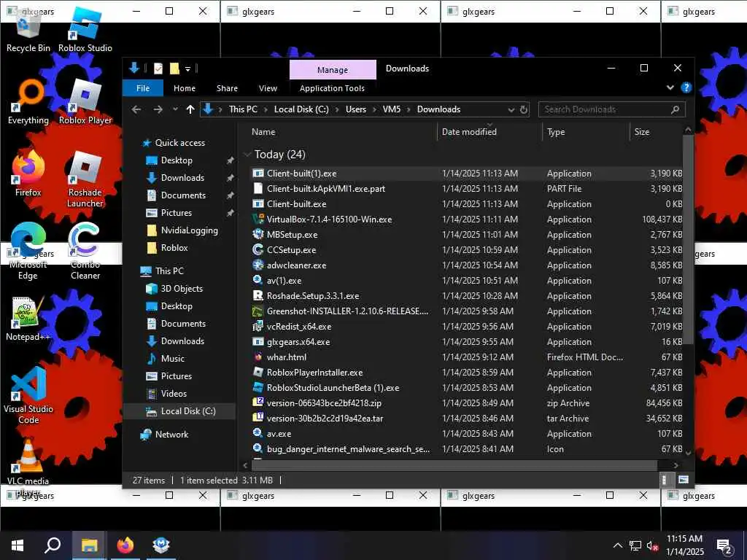Open Music folder in navigation pane
Image resolution: width=747 pixels, height=560 pixels.
tap(166, 359)
